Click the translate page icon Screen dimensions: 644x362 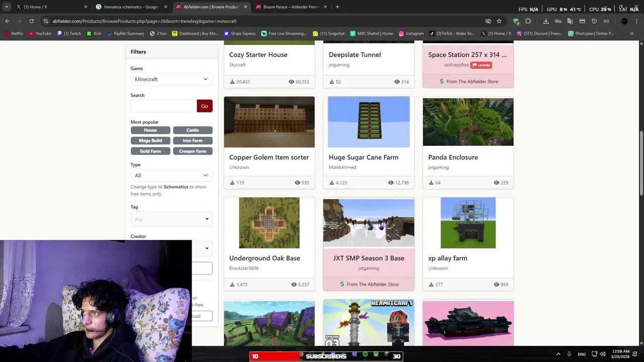(570, 21)
